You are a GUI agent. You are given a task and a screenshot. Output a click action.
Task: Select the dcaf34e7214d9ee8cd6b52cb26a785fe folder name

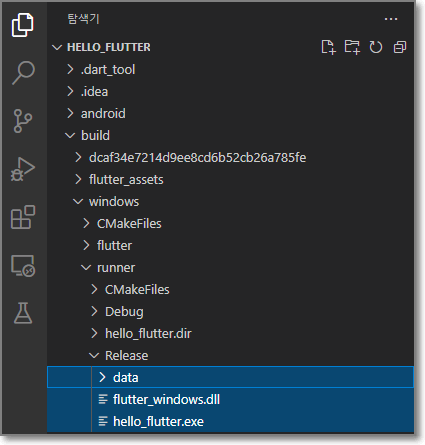[197, 158]
